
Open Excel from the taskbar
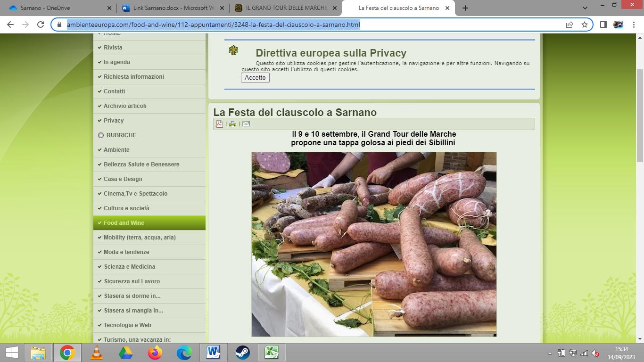272,353
